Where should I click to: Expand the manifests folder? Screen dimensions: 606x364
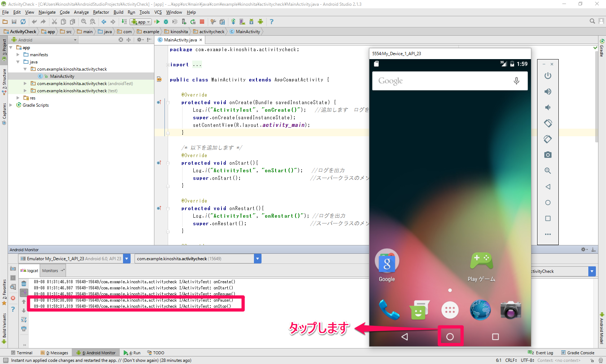pos(18,55)
